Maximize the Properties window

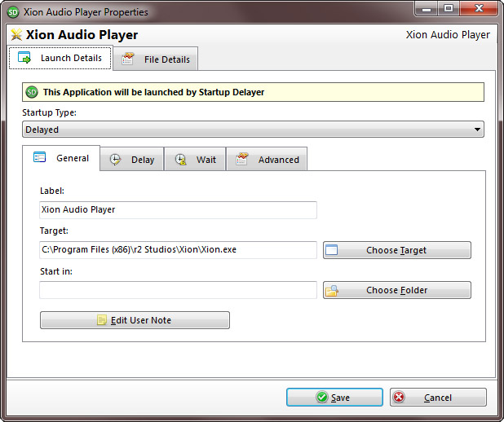coord(449,9)
